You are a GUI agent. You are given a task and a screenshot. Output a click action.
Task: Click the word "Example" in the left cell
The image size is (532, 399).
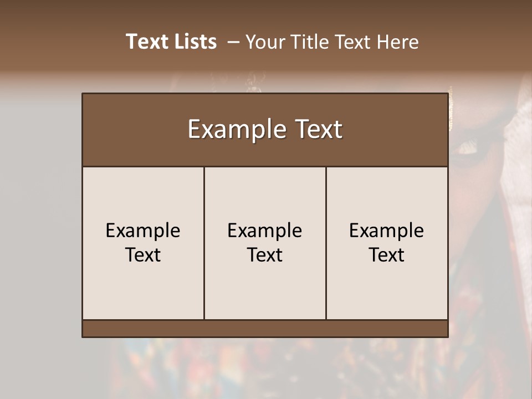click(143, 232)
